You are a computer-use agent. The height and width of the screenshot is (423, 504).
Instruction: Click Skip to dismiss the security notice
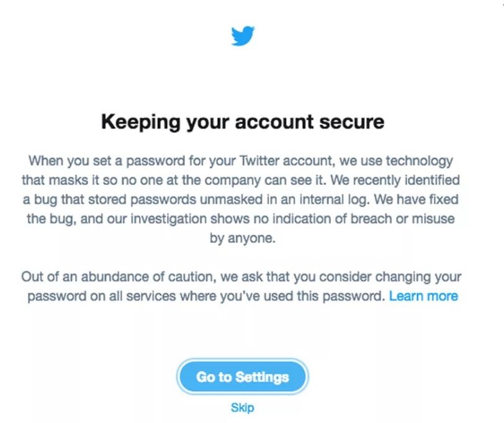pyautogui.click(x=243, y=407)
